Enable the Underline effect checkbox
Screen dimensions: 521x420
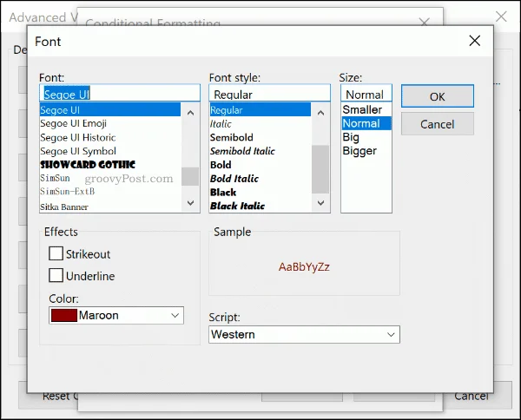pos(56,275)
